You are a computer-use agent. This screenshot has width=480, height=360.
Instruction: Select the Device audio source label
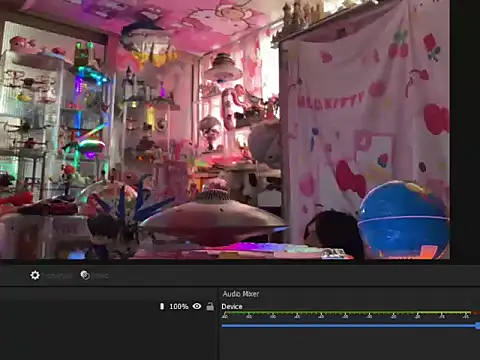point(232,306)
